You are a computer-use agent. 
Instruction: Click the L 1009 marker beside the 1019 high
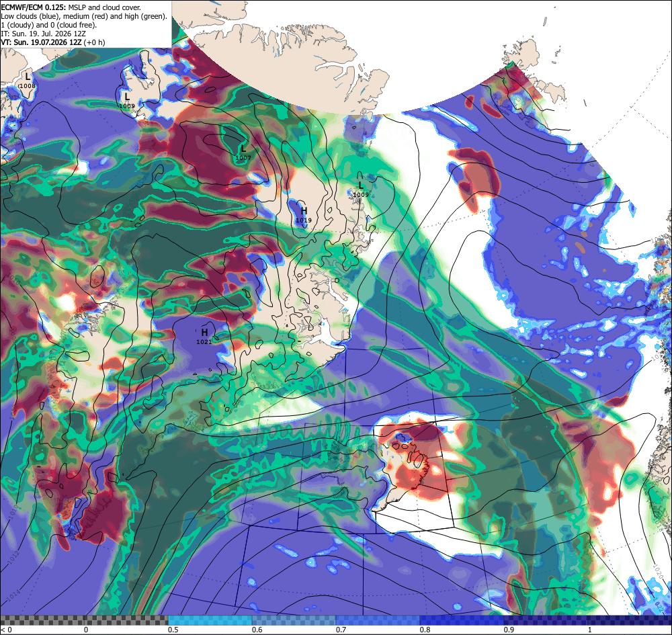click(x=361, y=185)
